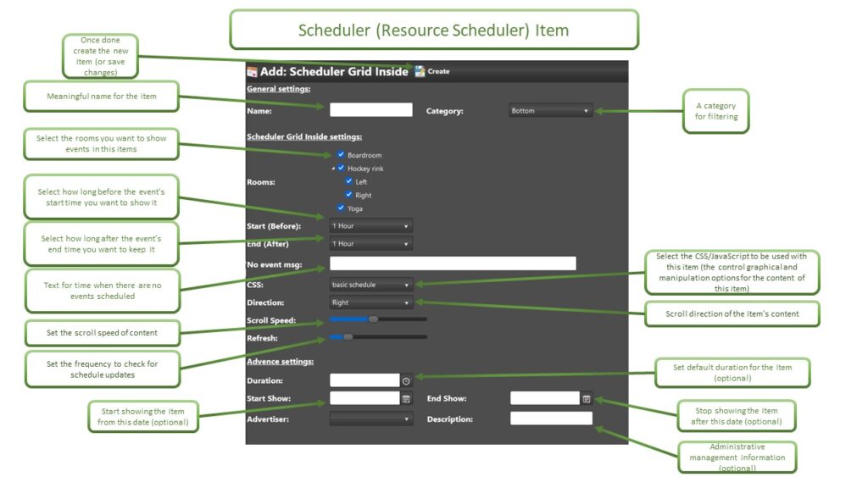Click the scheduler icon beside the Add title

(x=252, y=72)
